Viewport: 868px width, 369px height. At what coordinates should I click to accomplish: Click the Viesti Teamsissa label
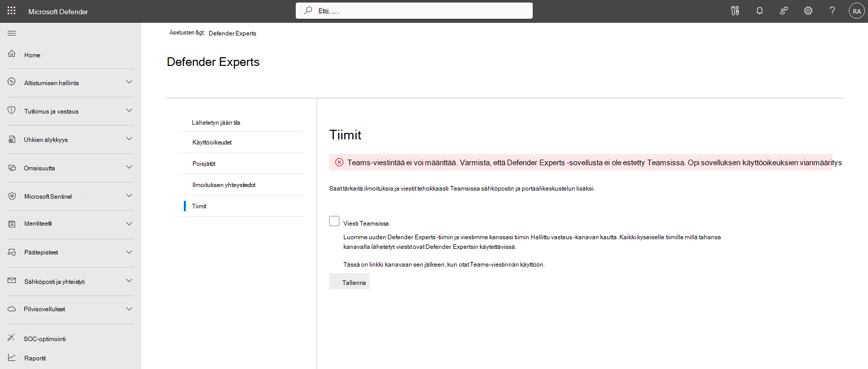tap(366, 224)
